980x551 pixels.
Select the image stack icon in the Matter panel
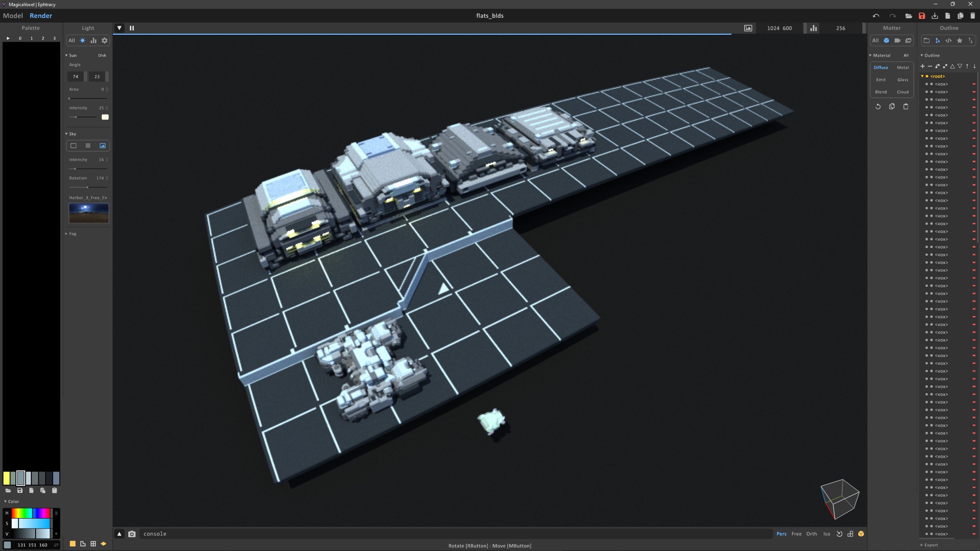908,41
